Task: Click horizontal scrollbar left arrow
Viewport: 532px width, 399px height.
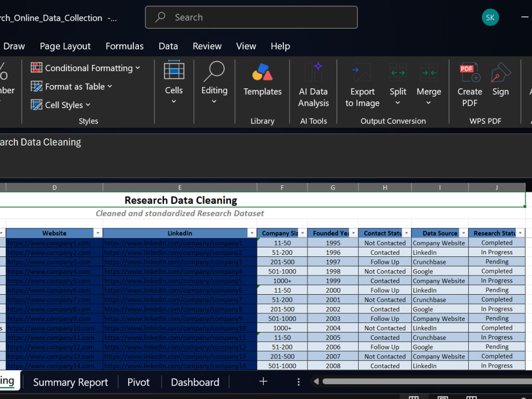Action: tap(316, 381)
